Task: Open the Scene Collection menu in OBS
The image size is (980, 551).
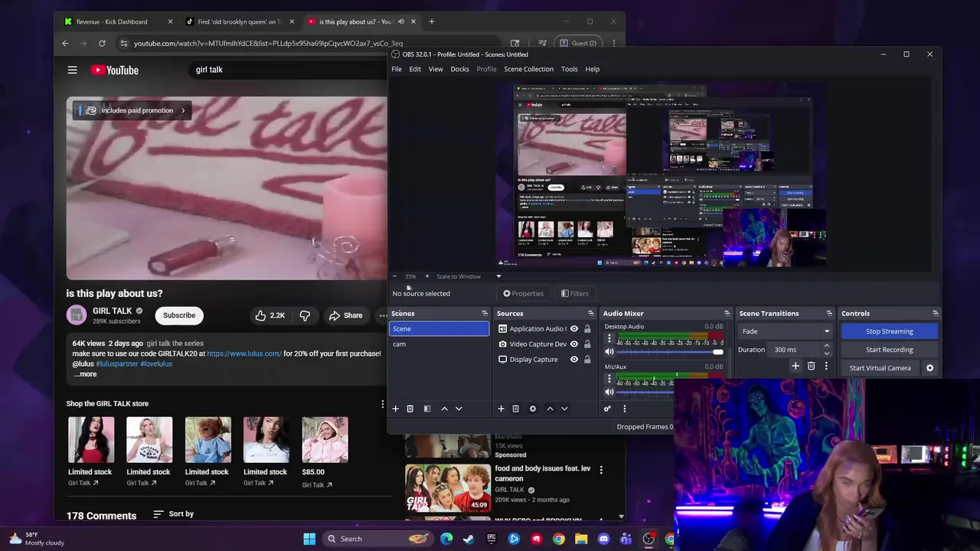Action: [528, 69]
